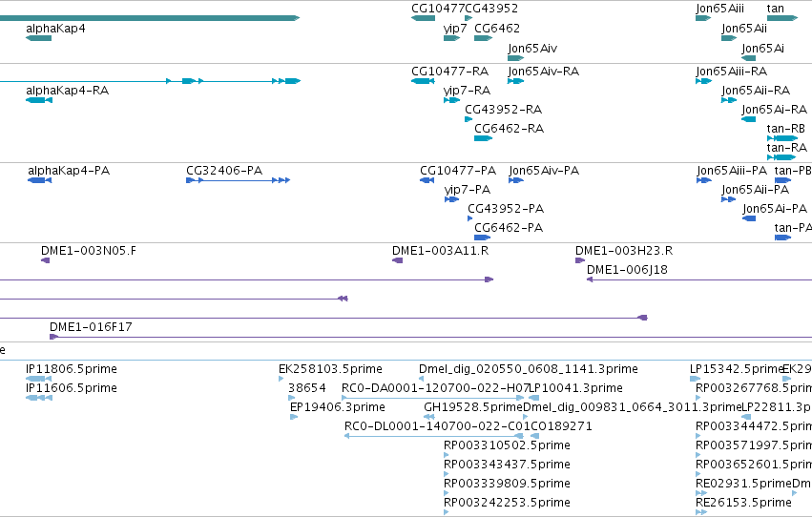This screenshot has width=812, height=517.
Task: Select the CG10477-RA transcript
Action: [450, 72]
